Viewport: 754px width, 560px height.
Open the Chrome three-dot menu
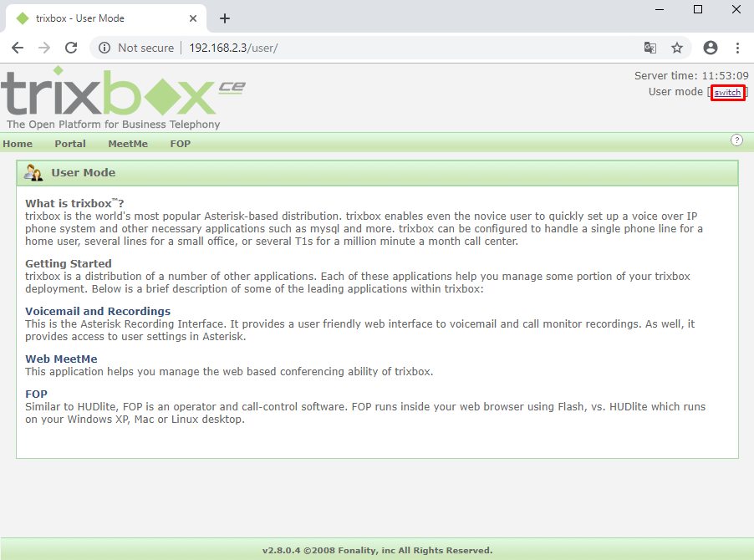click(x=737, y=48)
